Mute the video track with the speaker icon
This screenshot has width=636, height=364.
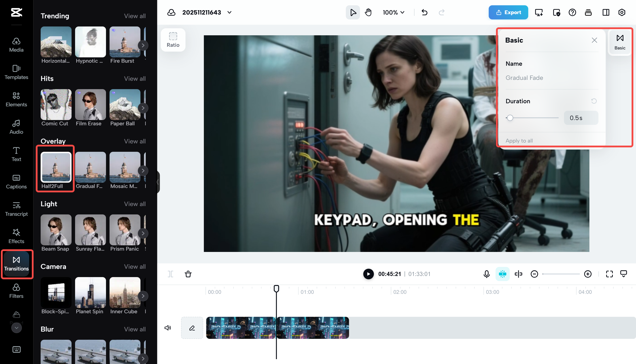pyautogui.click(x=168, y=328)
